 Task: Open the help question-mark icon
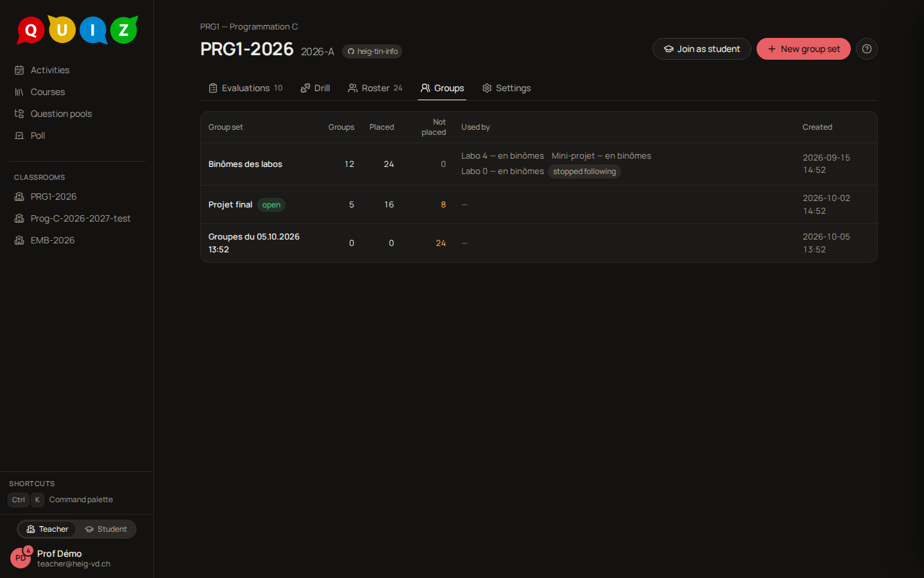point(867,49)
